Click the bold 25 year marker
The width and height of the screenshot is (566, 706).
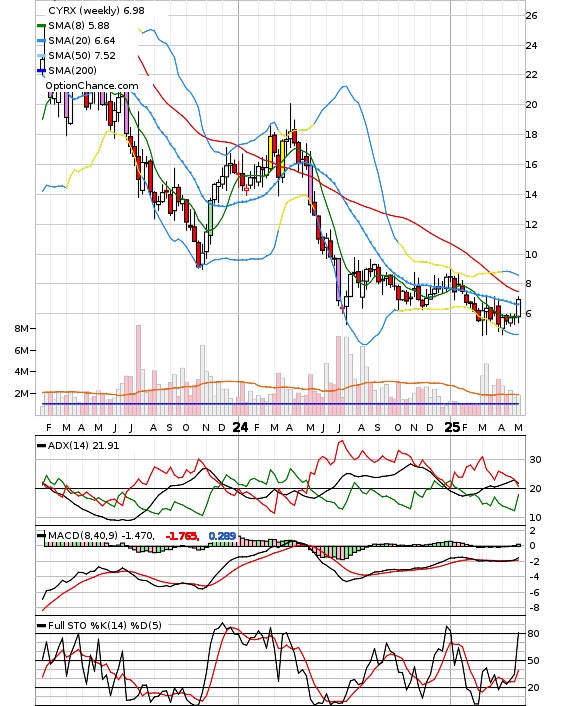(x=452, y=427)
